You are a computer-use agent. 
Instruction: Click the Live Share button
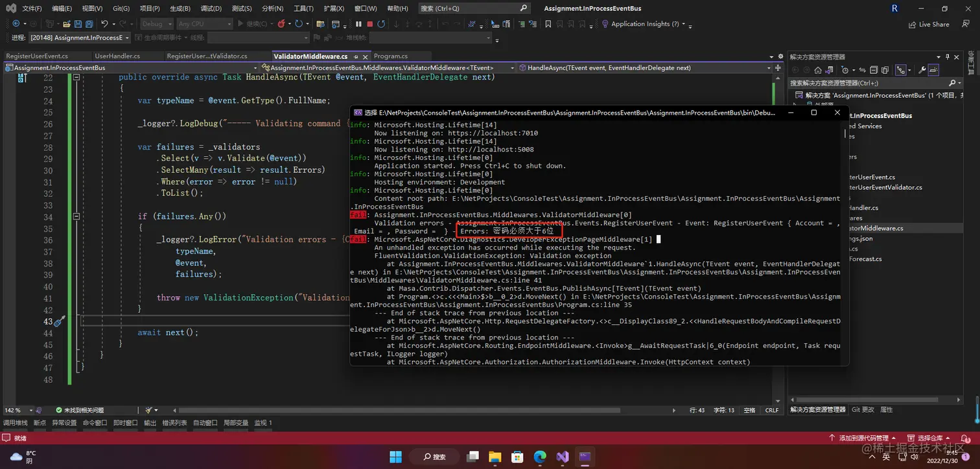[929, 24]
